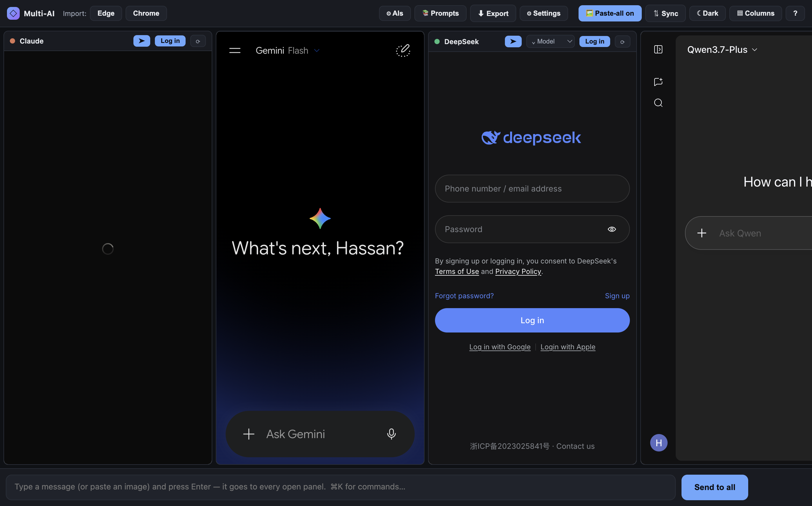Reload the Claude panel
Screen dimensions: 812x506
tap(198, 41)
